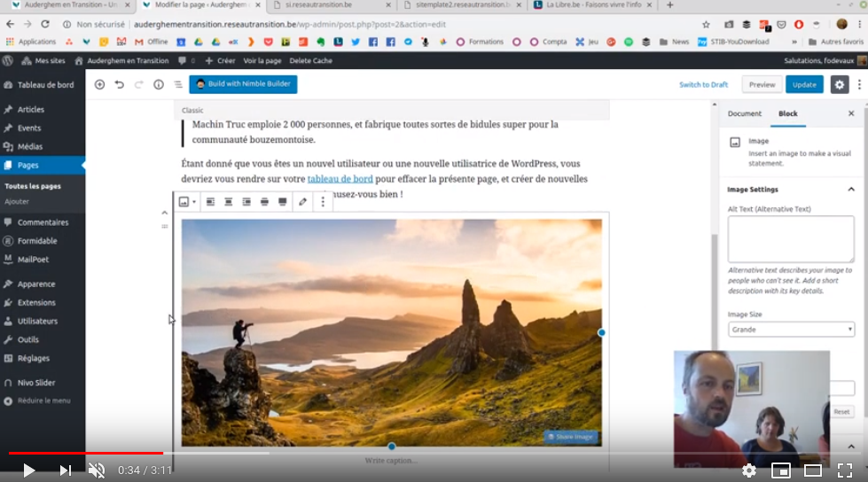This screenshot has height=482, width=868.
Task: Open the Image Size dropdown
Action: click(791, 330)
